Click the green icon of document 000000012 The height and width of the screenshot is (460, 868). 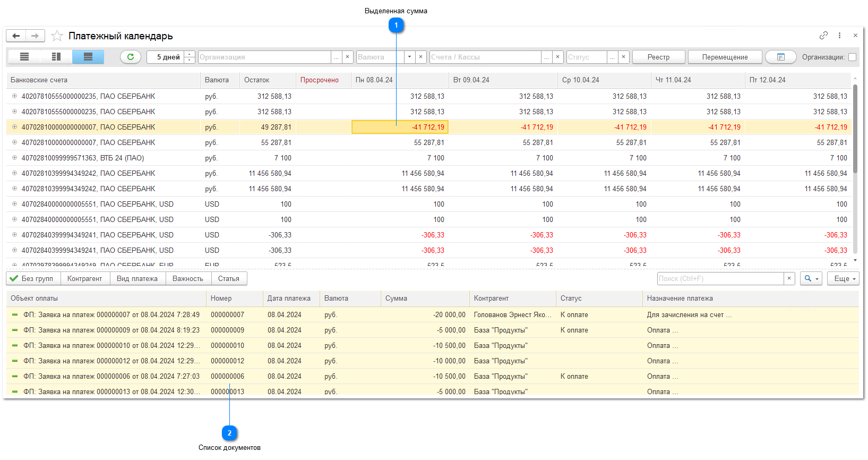click(x=15, y=361)
